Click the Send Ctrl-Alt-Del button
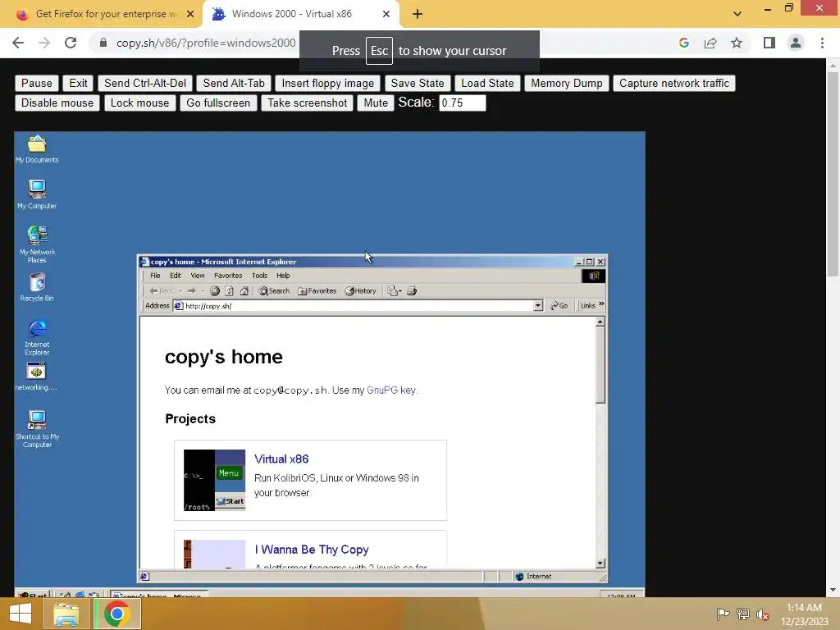840x630 pixels. 145,83
